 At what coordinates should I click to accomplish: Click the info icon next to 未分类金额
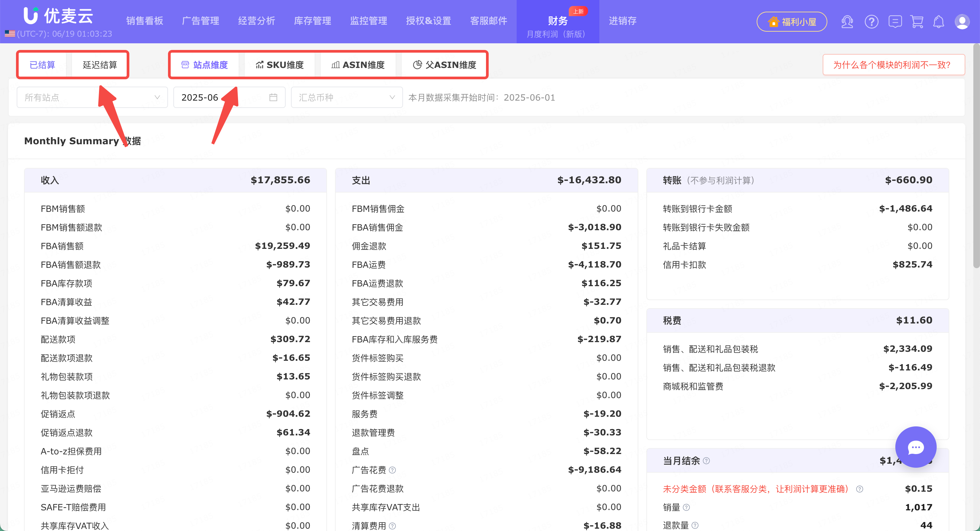click(x=859, y=489)
